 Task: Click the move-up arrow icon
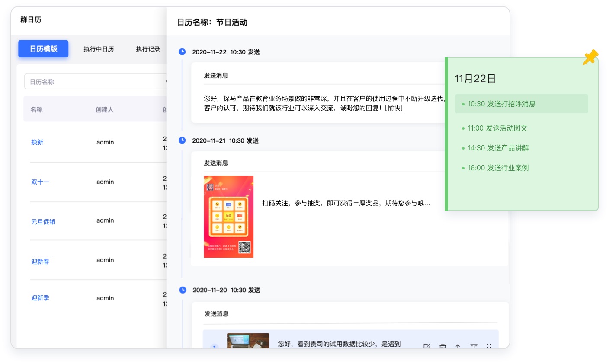458,346
